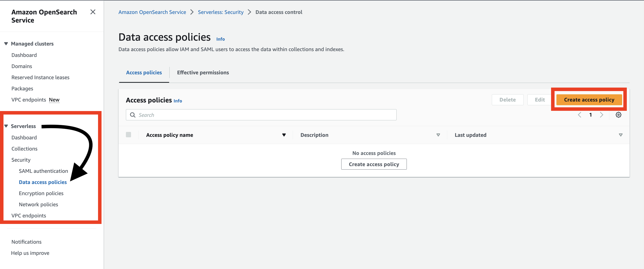Close the OpenSearch Service sidebar
The image size is (644, 269).
click(x=93, y=12)
